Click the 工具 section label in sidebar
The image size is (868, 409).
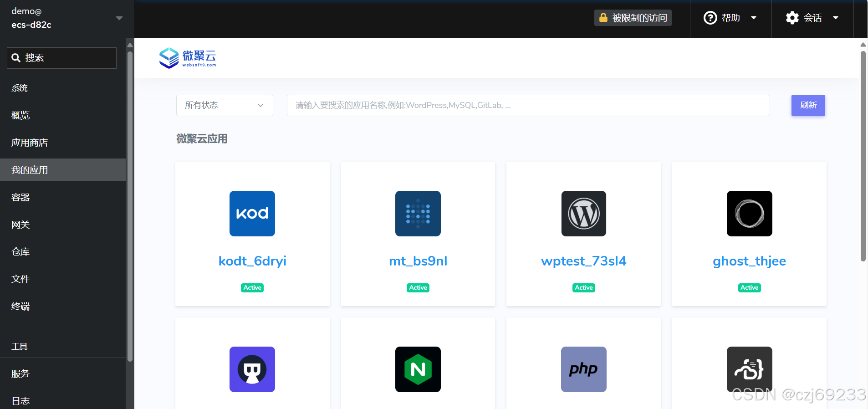pos(20,347)
